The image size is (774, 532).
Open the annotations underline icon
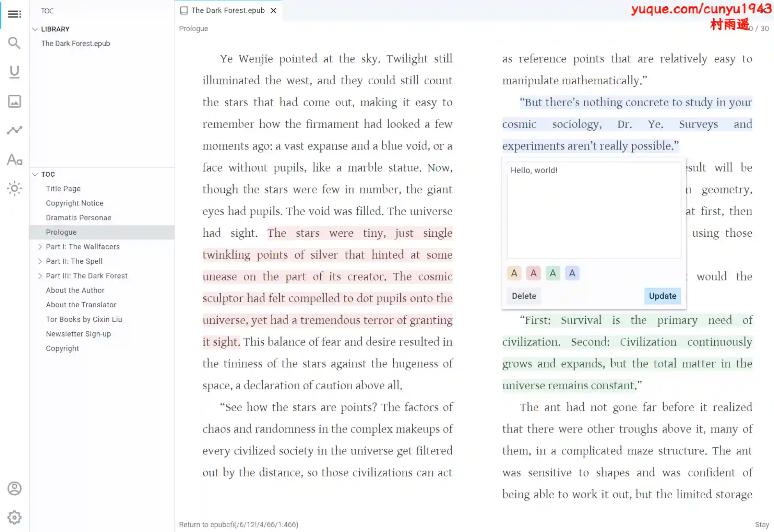14,72
